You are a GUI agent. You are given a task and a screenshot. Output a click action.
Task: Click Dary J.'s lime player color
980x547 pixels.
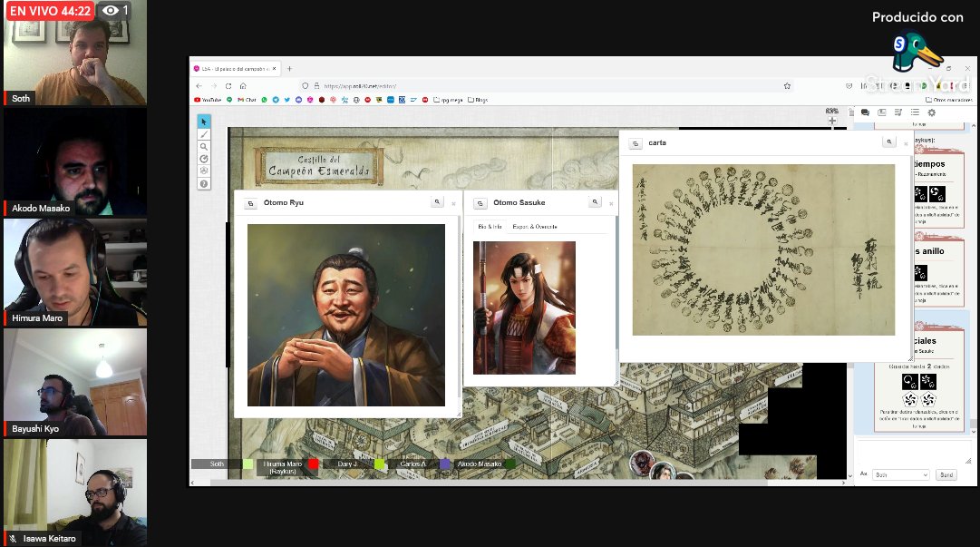pyautogui.click(x=379, y=464)
